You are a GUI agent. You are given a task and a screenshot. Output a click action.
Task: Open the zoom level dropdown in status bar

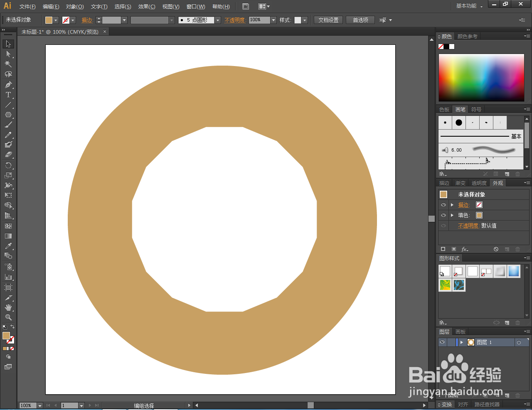point(40,405)
